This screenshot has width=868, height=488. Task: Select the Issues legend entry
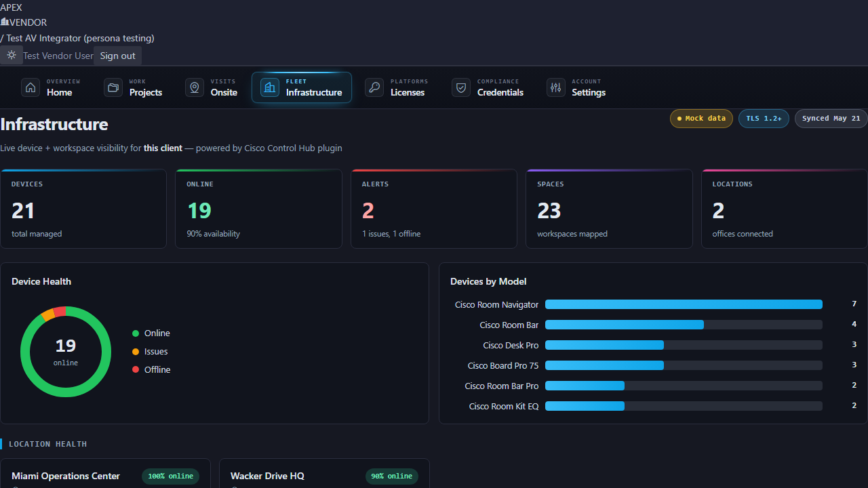point(150,352)
